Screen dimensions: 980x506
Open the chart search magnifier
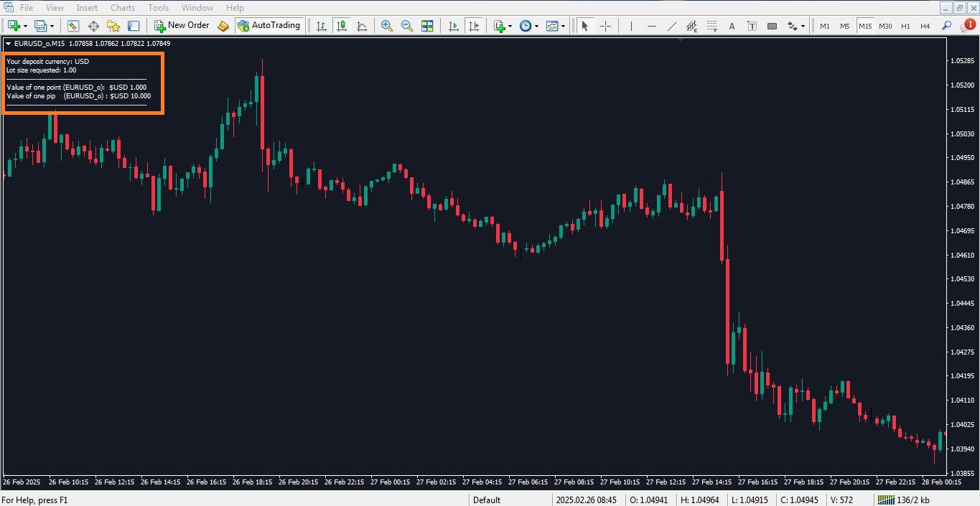pyautogui.click(x=946, y=26)
